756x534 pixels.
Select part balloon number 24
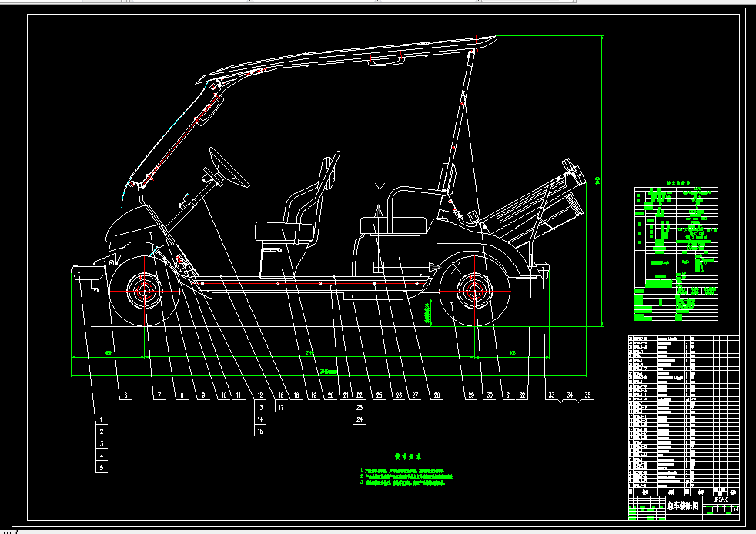(x=360, y=419)
